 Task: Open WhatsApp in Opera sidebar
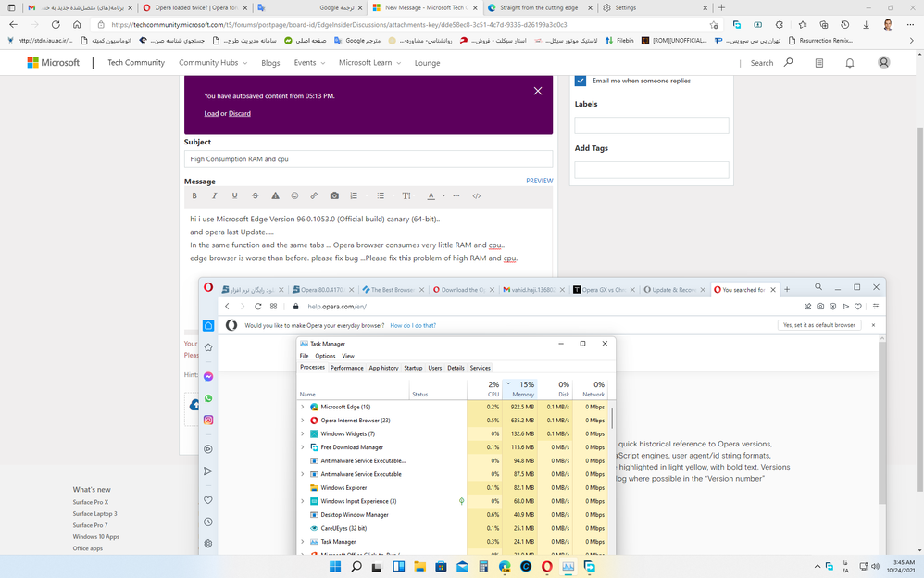point(208,398)
